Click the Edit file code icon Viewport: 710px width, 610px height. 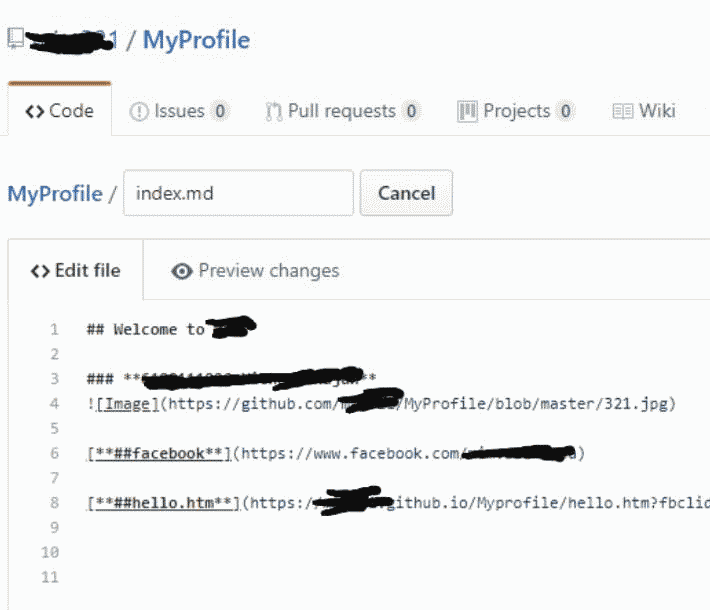pyautogui.click(x=40, y=271)
